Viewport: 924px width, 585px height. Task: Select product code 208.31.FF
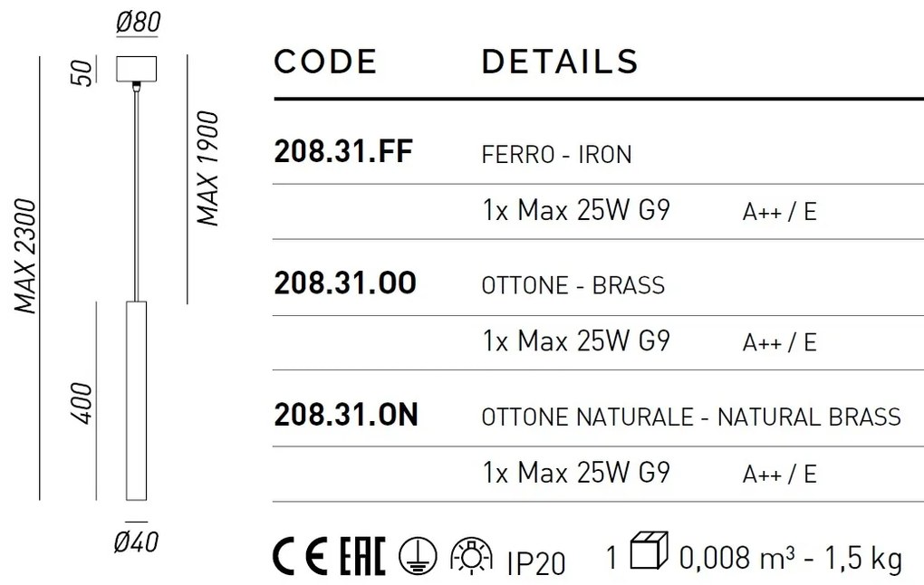343,152
